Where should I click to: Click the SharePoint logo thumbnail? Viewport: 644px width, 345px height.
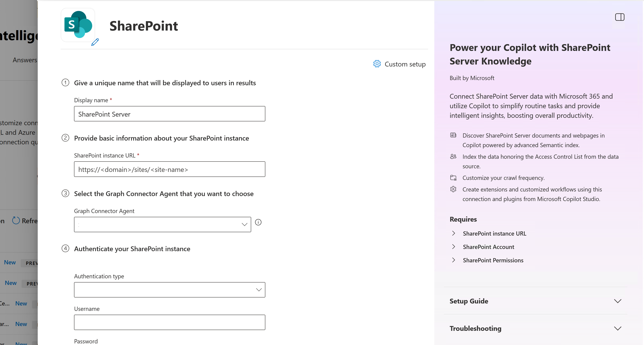[x=78, y=25]
